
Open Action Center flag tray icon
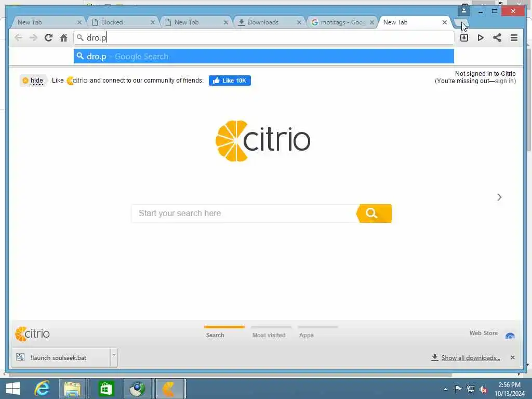pyautogui.click(x=458, y=389)
